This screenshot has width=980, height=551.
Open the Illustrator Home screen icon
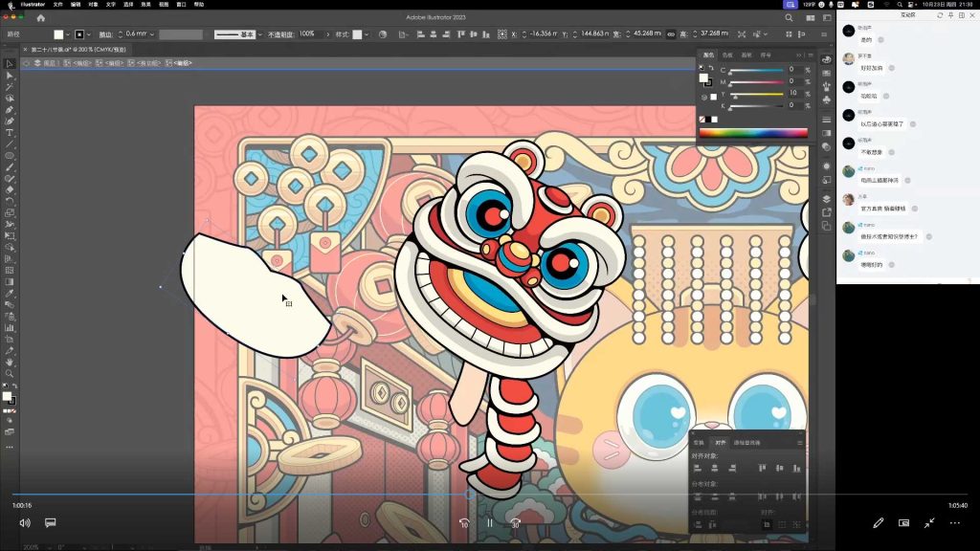coord(40,18)
